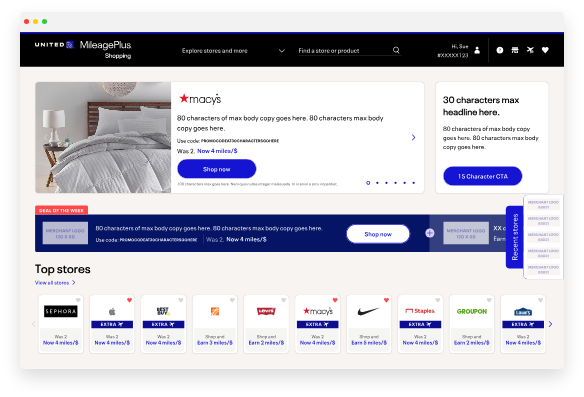
Task: Toggle favorite heart on Staples card
Action: coord(438,300)
